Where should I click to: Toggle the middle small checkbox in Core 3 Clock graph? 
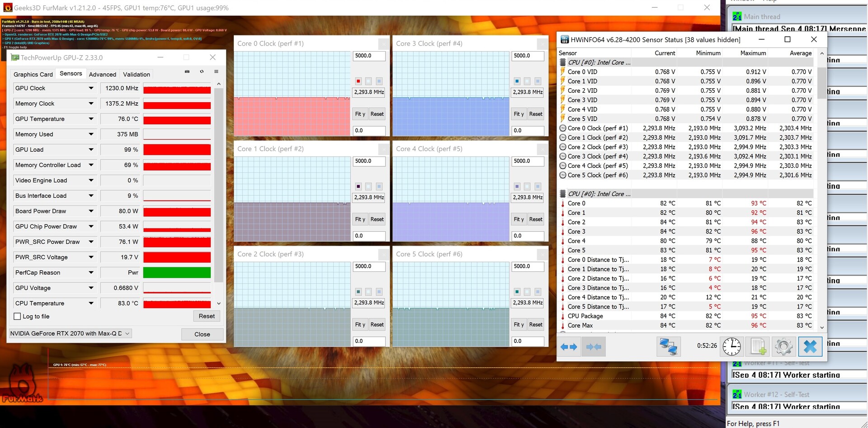[527, 81]
